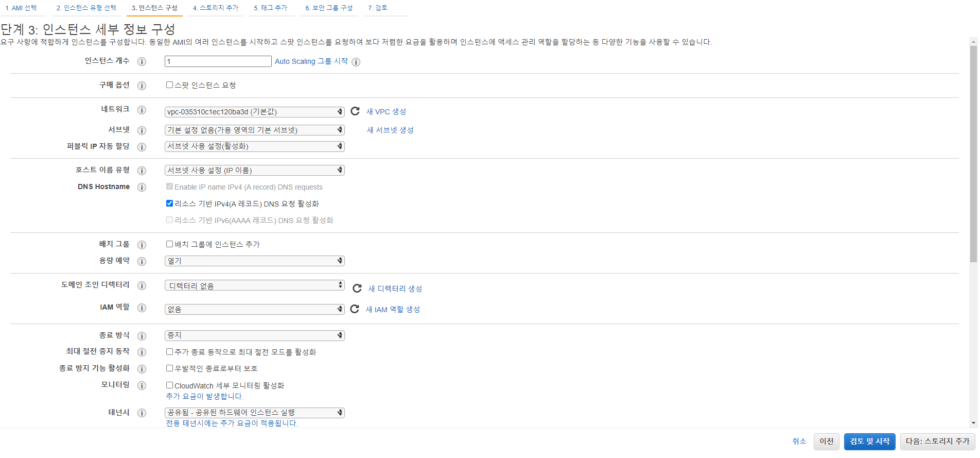
Task: Open info icon beside 도메인 조인 디렉터리
Action: [x=142, y=285]
